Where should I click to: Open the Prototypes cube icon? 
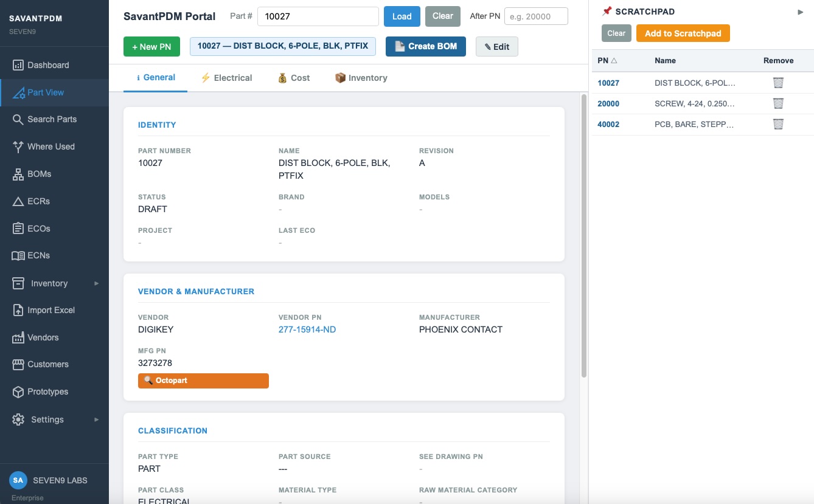18,392
